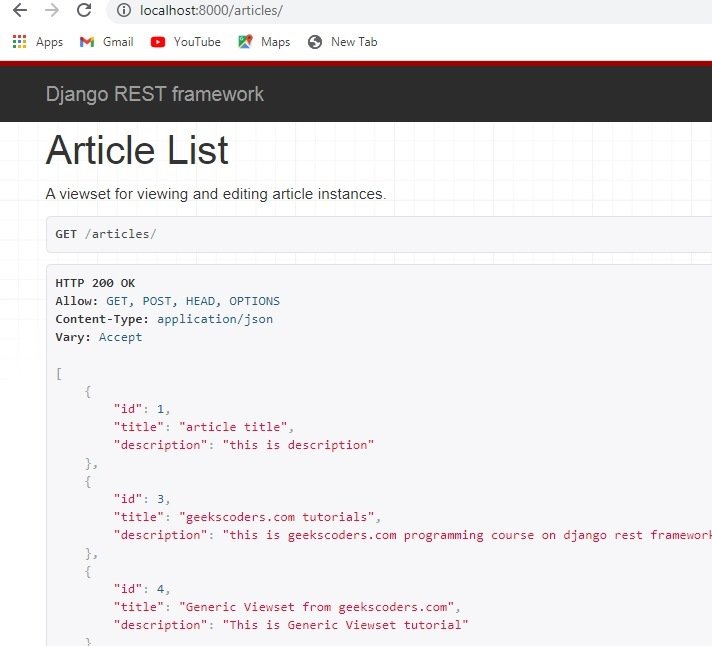
Task: Click the "id": 1 JSON line
Action: pyautogui.click(x=142, y=409)
